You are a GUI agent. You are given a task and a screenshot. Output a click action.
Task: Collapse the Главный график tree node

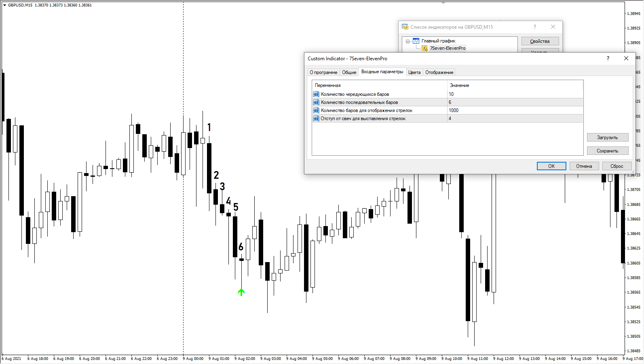coord(408,41)
